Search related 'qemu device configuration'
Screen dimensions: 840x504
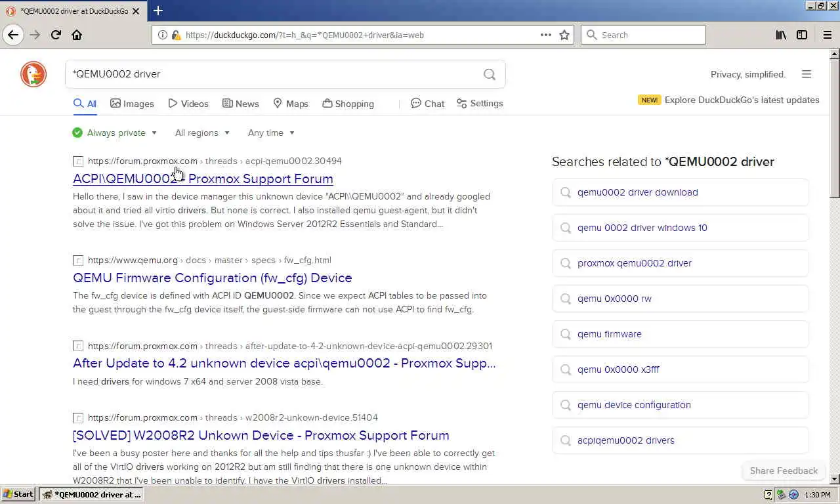pyautogui.click(x=680, y=405)
